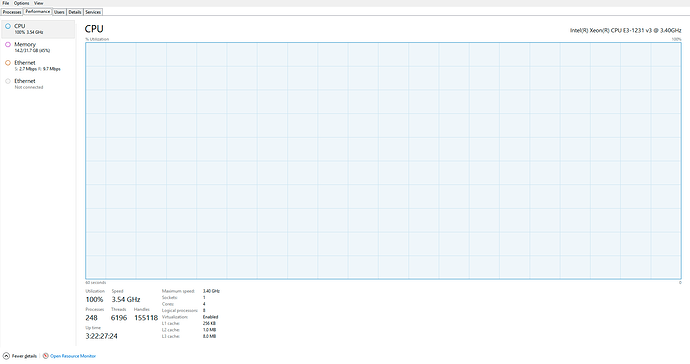Click the CPU heading title
This screenshot has width=690, height=364.
94,29
